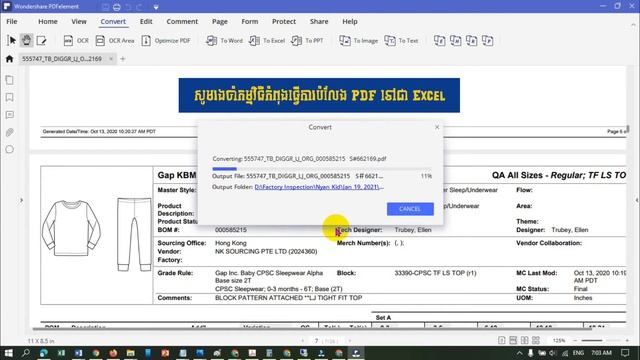Go to next page arrow
The image size is (640, 360).
(x=350, y=340)
